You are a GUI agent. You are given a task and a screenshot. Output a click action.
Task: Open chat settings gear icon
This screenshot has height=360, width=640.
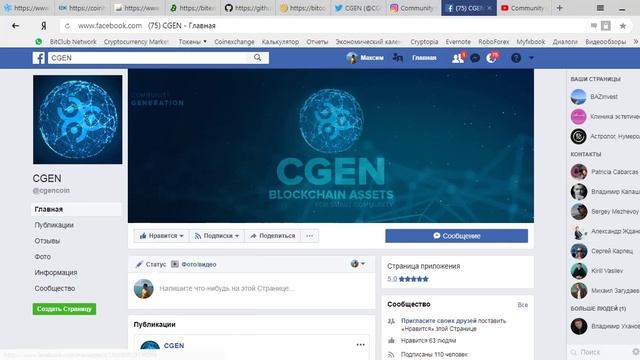pos(636,352)
